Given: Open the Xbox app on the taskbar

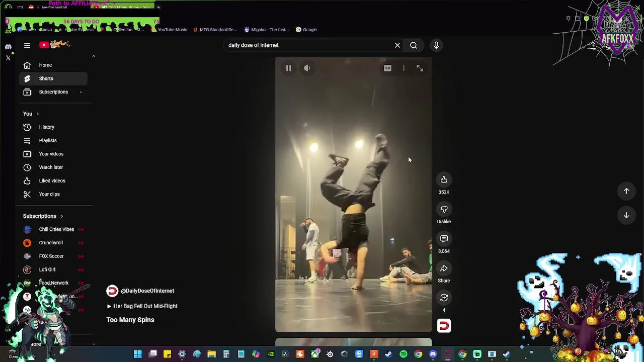Looking at the screenshot, I should point(315,354).
